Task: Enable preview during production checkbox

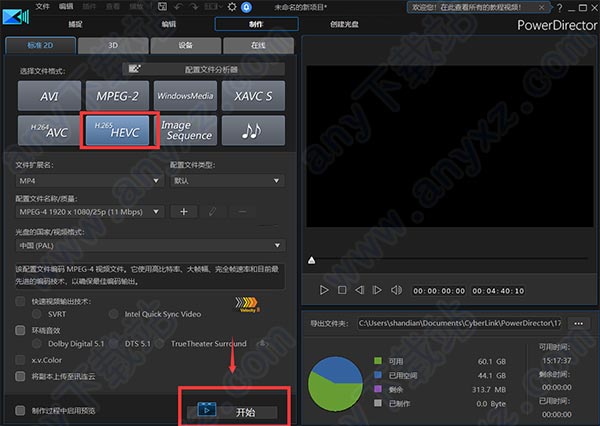Action: coord(20,411)
